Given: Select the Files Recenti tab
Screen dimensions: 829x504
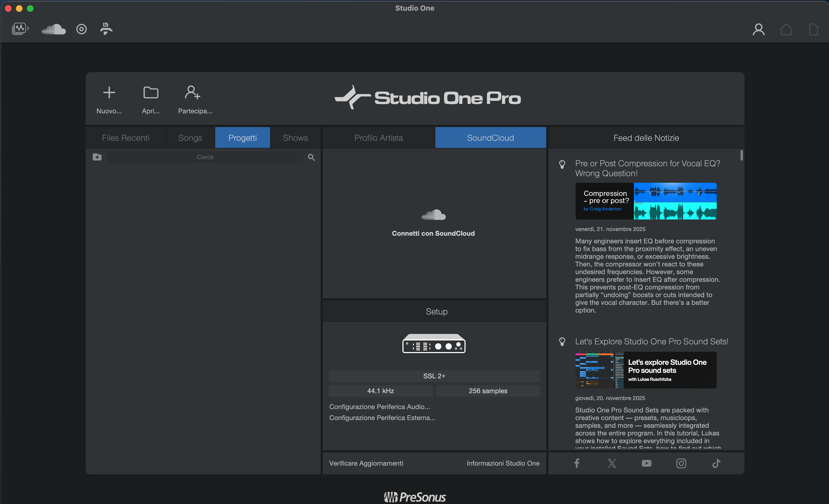Looking at the screenshot, I should point(125,137).
